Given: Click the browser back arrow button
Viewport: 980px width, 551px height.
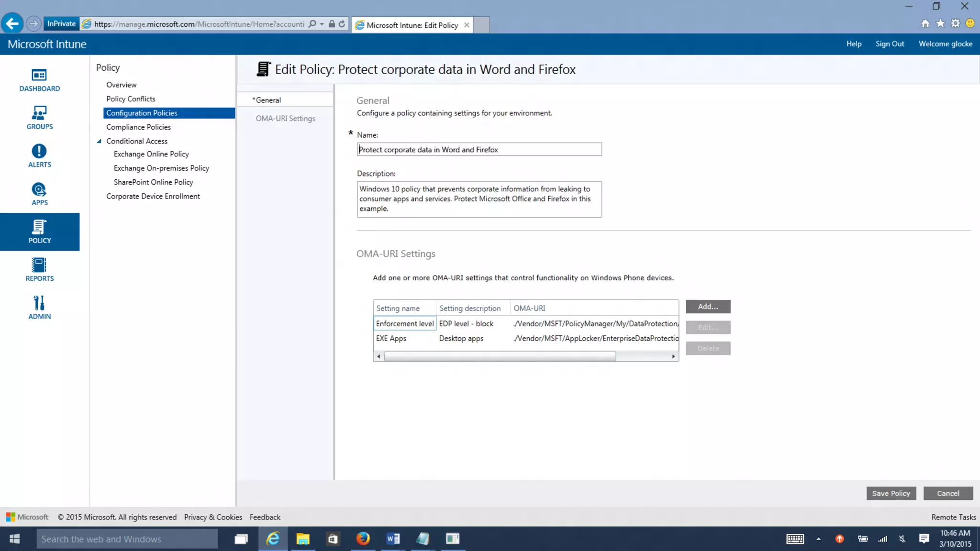Looking at the screenshot, I should pos(12,23).
